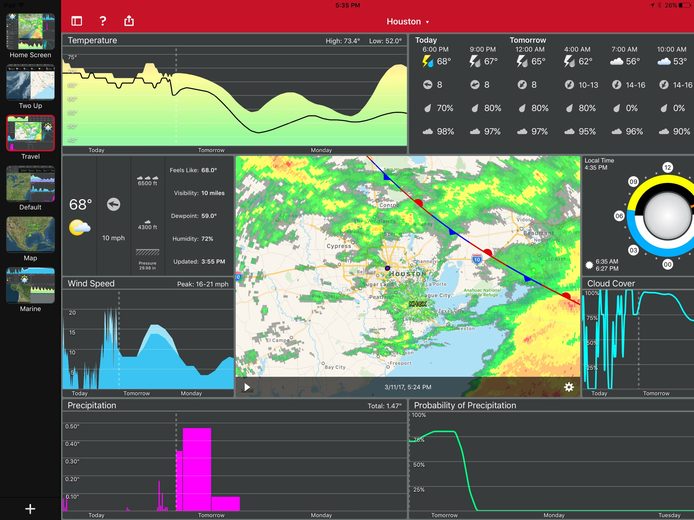Click the 'Humidity: 72%' reading

[x=193, y=239]
